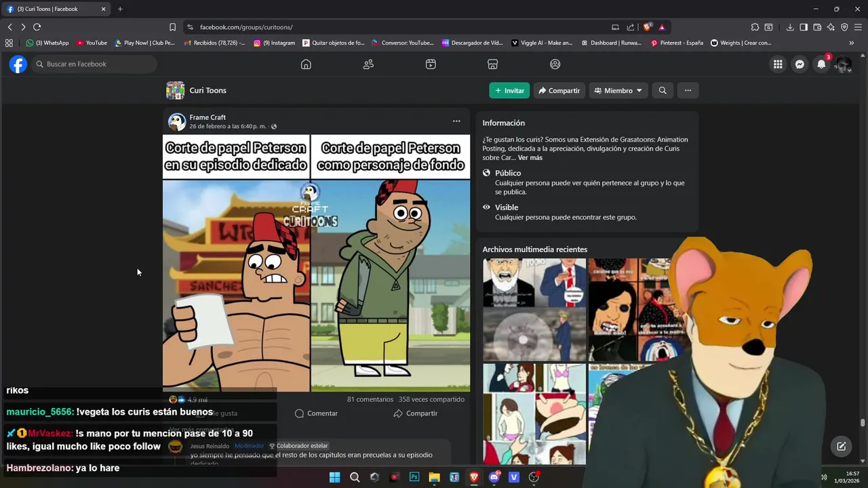
Task: Open OBS Studio from taskbar
Action: click(x=534, y=477)
